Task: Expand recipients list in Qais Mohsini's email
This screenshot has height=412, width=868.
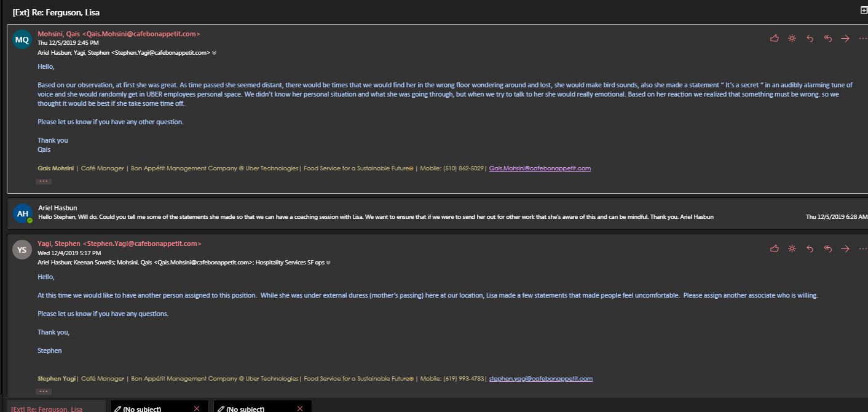Action: coord(214,53)
